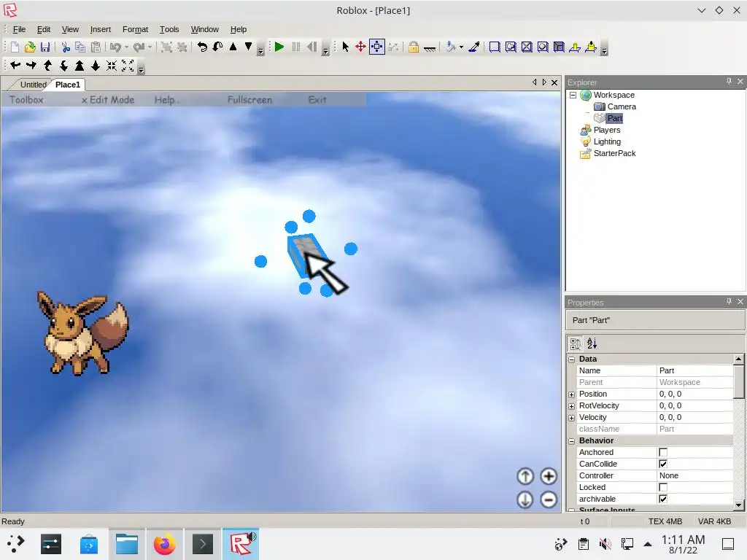Screen dimensions: 747x560
Task: Select the Studs surface tool
Action: point(543,47)
